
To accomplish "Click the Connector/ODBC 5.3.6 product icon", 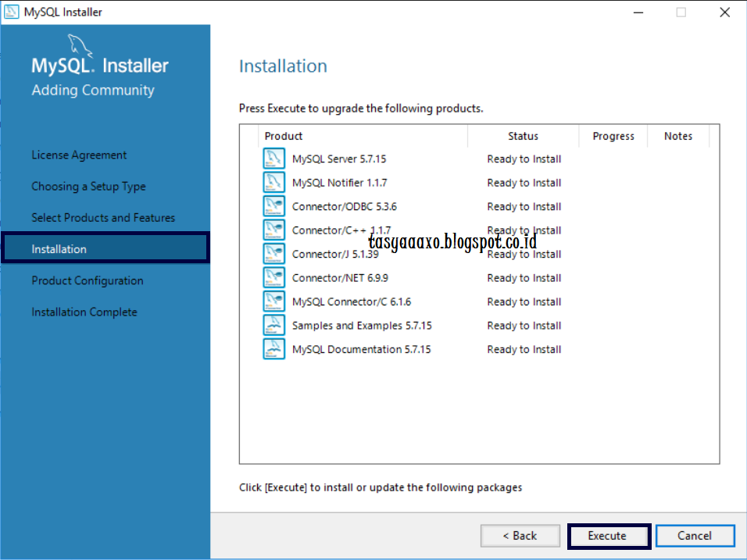I will coord(274,206).
